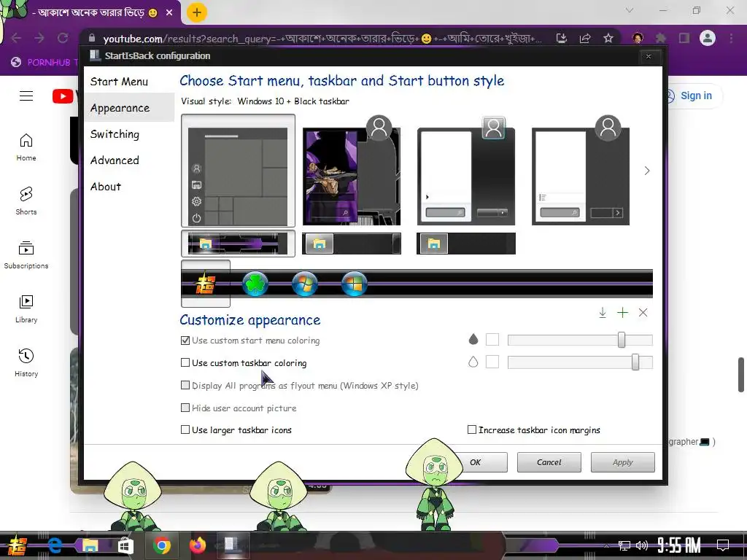Open File Explorer from taskbar
Image resolution: width=747 pixels, height=560 pixels.
90,545
